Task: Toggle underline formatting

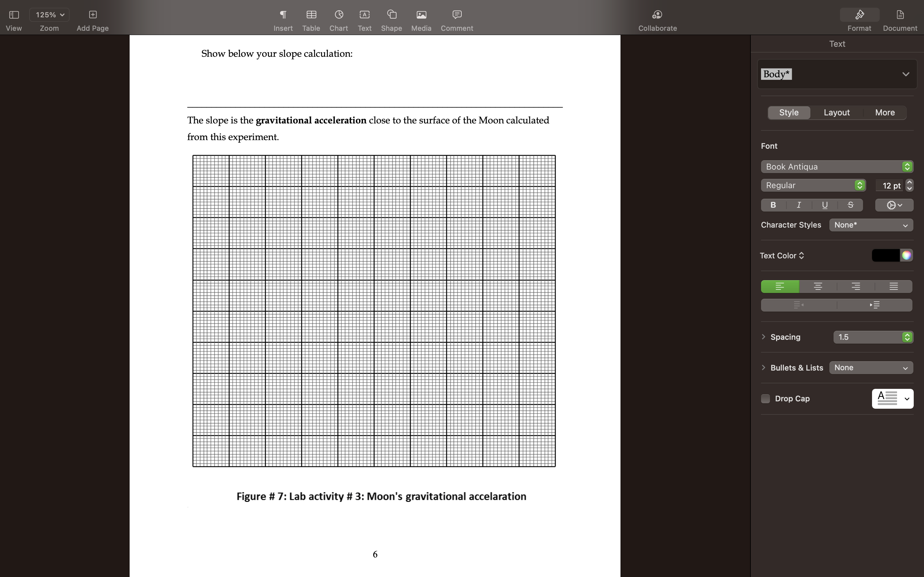Action: click(824, 205)
